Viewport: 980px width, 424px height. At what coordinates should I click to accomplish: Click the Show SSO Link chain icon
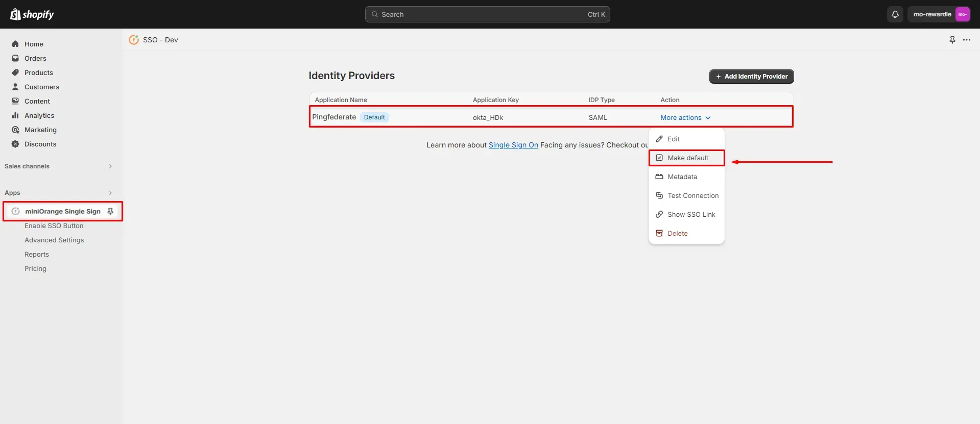click(x=659, y=214)
